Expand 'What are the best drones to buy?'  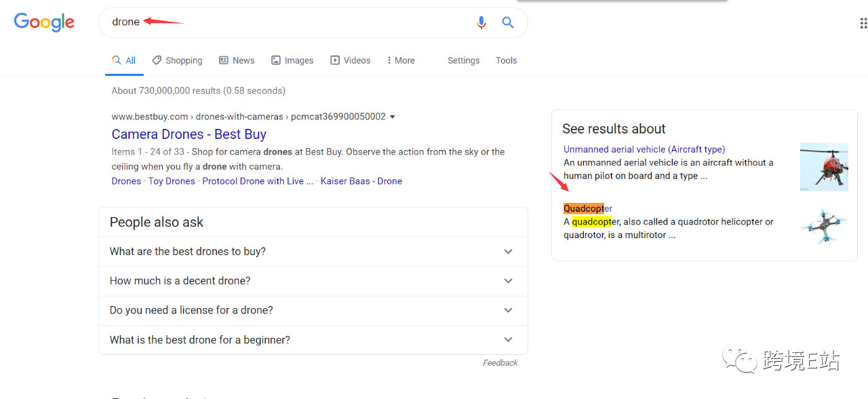pyautogui.click(x=313, y=252)
